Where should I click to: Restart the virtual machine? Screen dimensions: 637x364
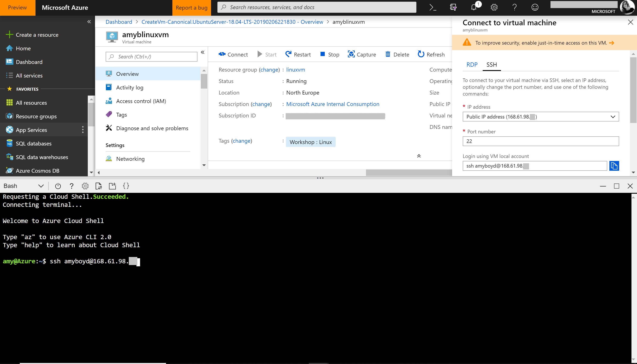click(x=298, y=54)
